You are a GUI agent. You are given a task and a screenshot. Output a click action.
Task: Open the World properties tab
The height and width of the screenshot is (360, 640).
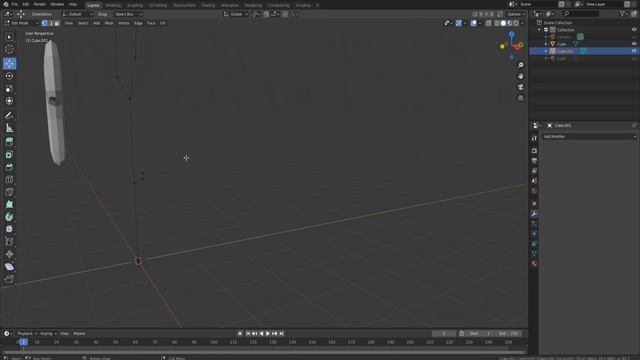534,191
